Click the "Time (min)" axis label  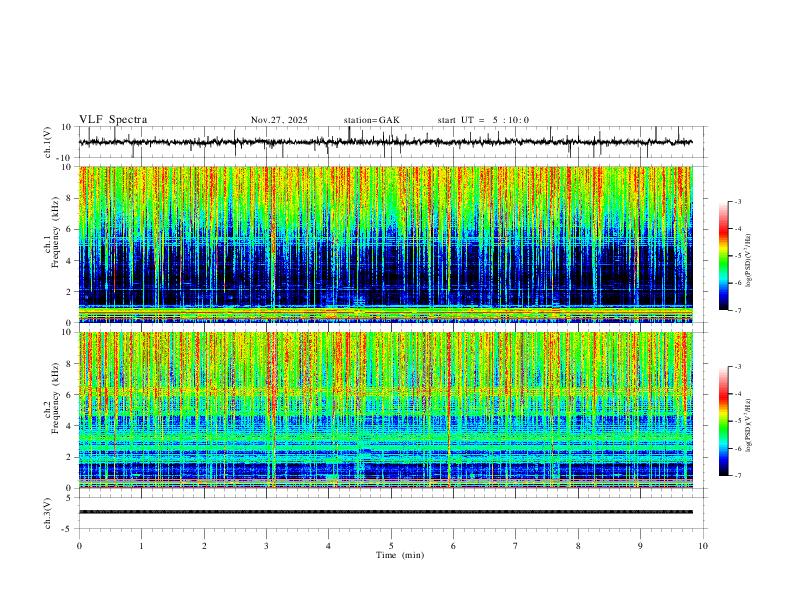[400, 555]
